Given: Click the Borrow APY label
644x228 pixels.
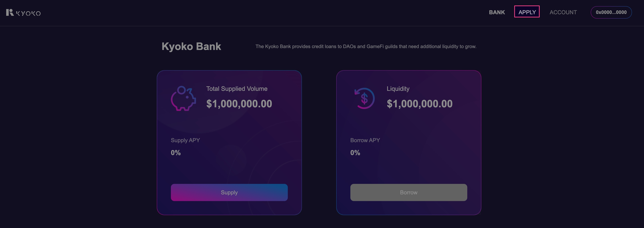Looking at the screenshot, I should coord(365,140).
